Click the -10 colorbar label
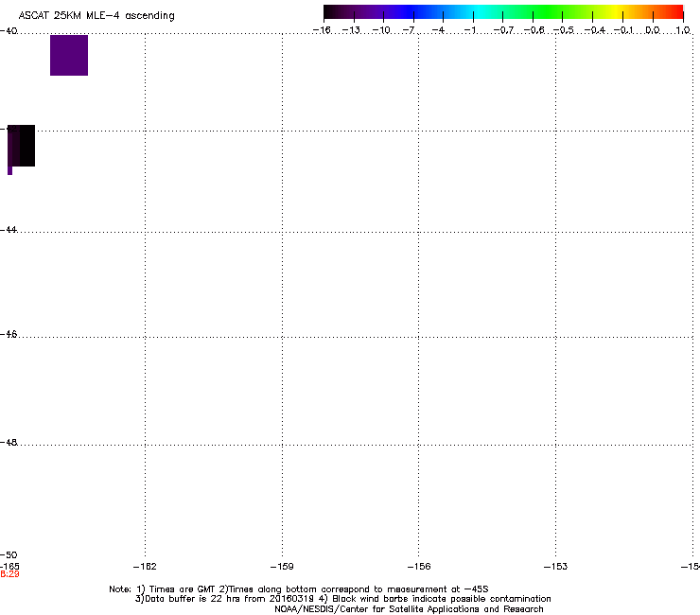 [x=381, y=30]
